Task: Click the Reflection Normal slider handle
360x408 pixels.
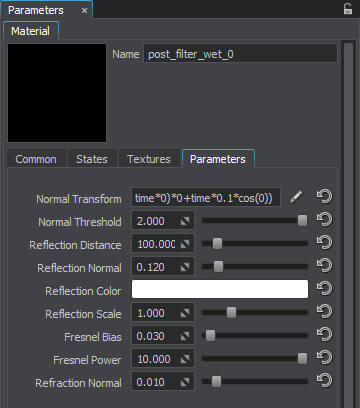Action: point(218,267)
